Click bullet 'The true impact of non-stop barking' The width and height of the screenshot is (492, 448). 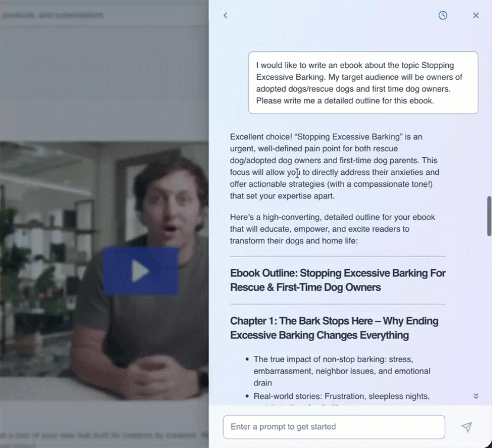click(342, 371)
